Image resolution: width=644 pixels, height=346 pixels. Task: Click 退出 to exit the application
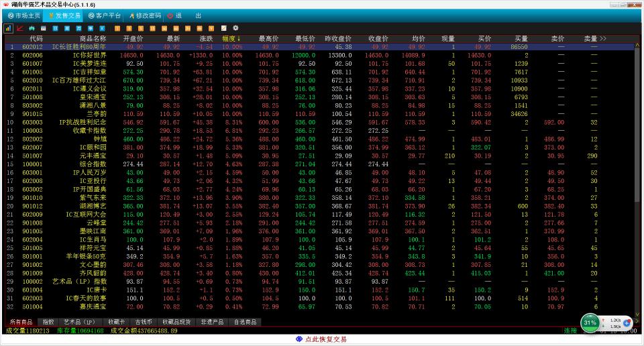tap(184, 15)
